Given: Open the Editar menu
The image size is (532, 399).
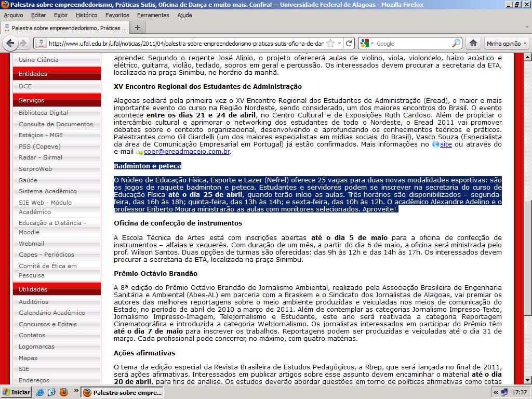Looking at the screenshot, I should click(x=38, y=15).
